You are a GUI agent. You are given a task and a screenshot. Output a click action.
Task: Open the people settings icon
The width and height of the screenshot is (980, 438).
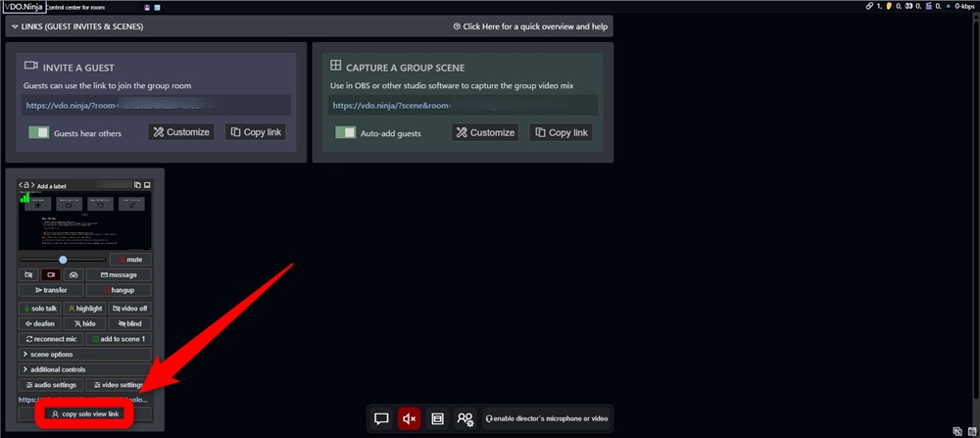coord(465,418)
